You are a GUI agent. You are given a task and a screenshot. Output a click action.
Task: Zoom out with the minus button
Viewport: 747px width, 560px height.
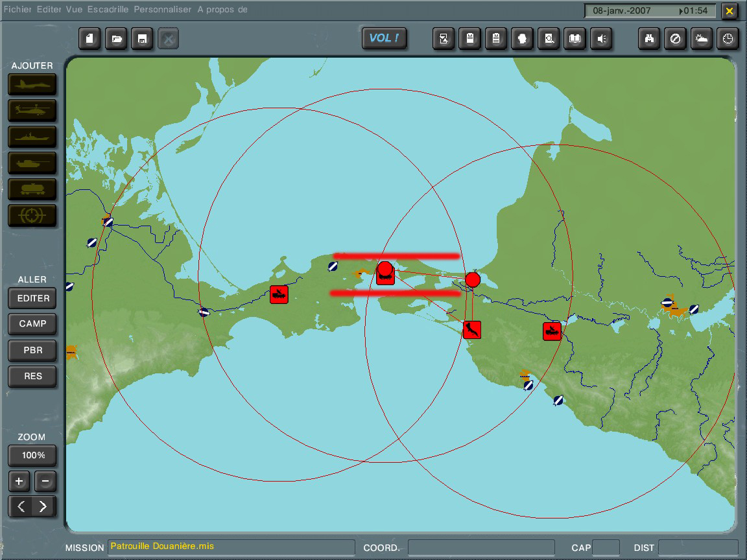pos(45,481)
